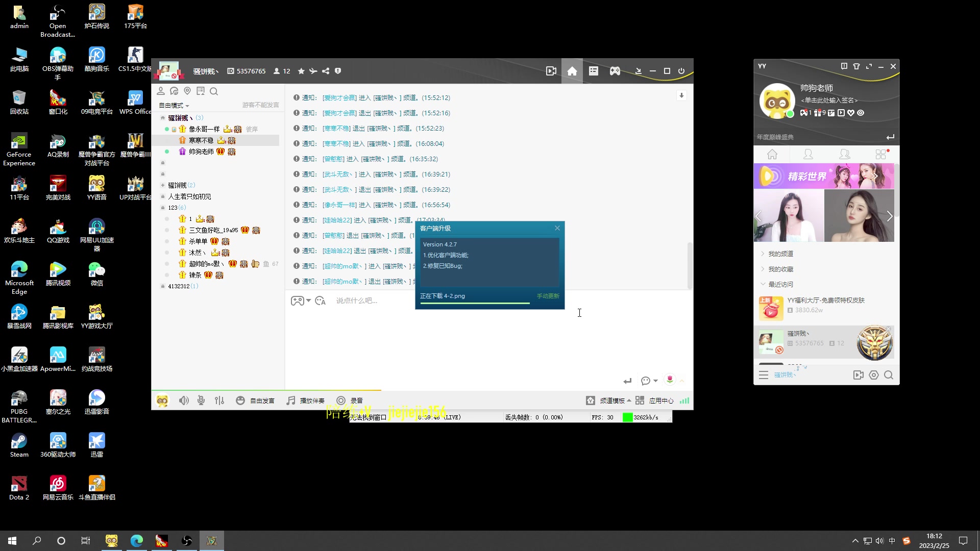Screen dimensions: 980x551
Task: Click 手动更新 manual update link
Action: 548,296
